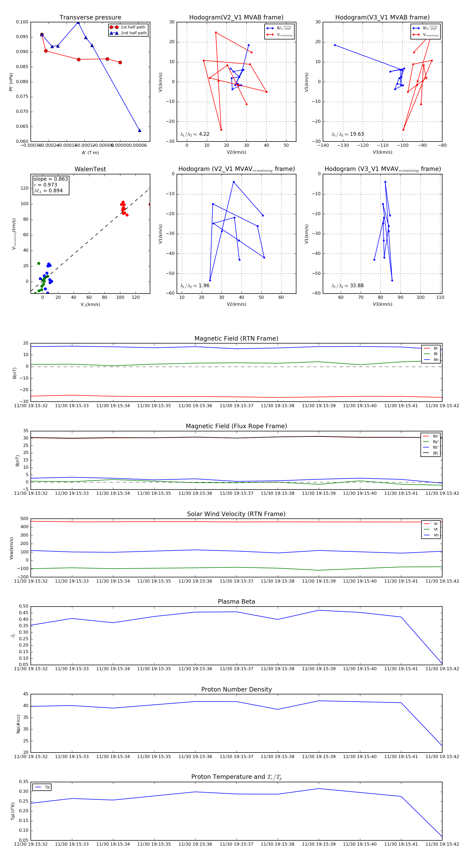Click the '2nd half path' legend entry
The width and height of the screenshot is (473, 868).
click(128, 33)
